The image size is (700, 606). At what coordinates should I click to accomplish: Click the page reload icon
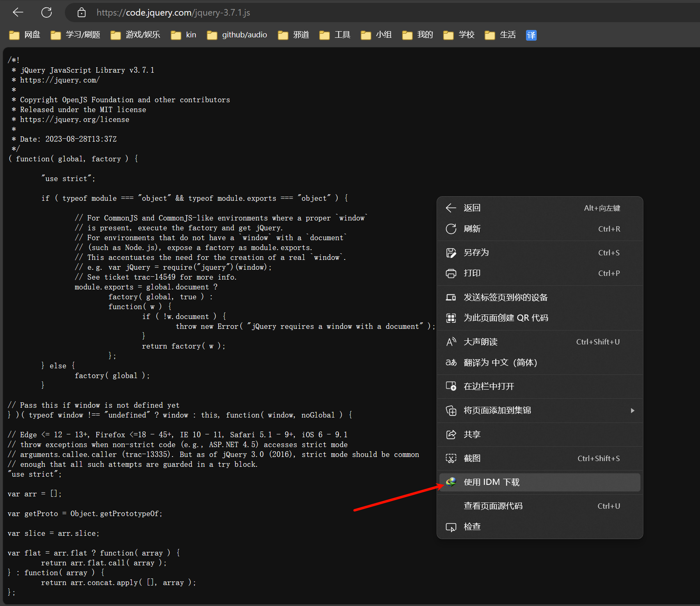(47, 12)
